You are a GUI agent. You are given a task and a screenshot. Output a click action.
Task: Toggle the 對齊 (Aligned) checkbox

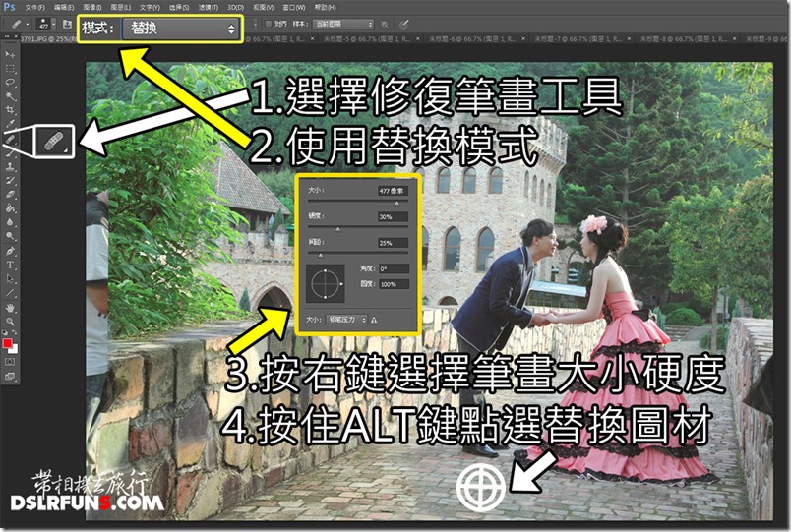270,23
